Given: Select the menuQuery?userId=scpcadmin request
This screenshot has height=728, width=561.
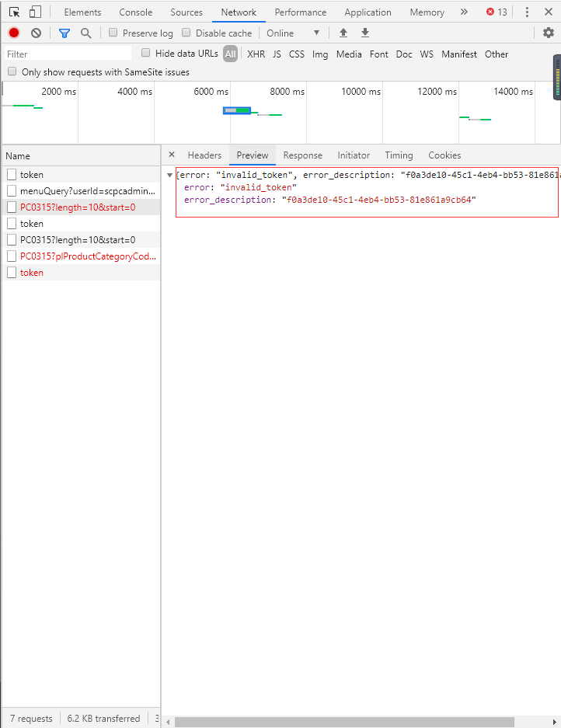Looking at the screenshot, I should [x=82, y=191].
